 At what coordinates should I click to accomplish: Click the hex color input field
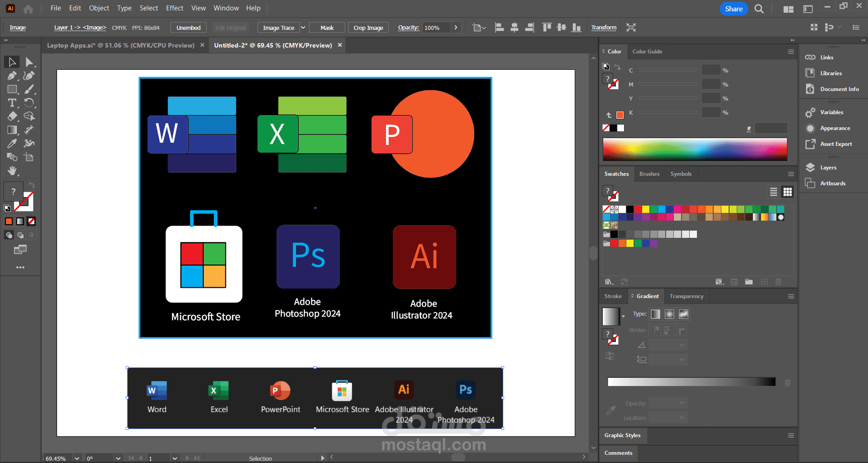pos(771,128)
